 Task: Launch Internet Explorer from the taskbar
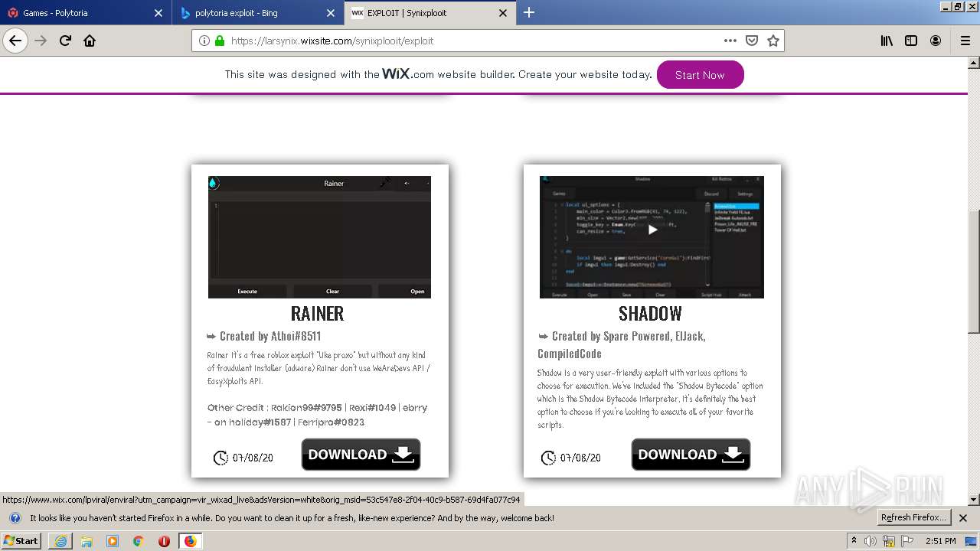click(x=60, y=541)
